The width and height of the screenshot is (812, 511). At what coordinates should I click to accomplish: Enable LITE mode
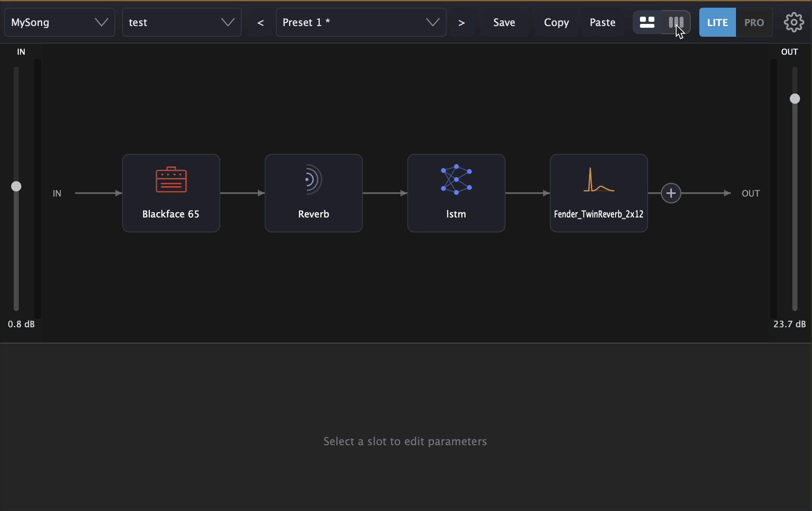(718, 22)
